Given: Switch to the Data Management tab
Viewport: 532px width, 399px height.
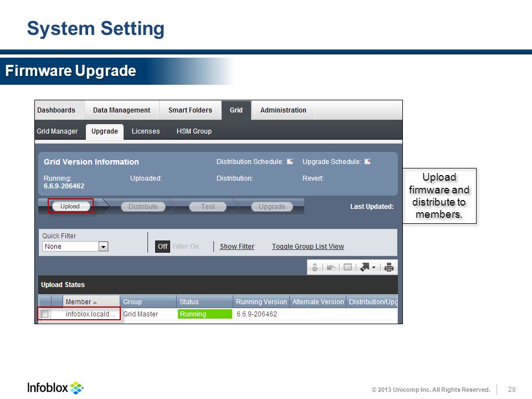Looking at the screenshot, I should tap(121, 110).
